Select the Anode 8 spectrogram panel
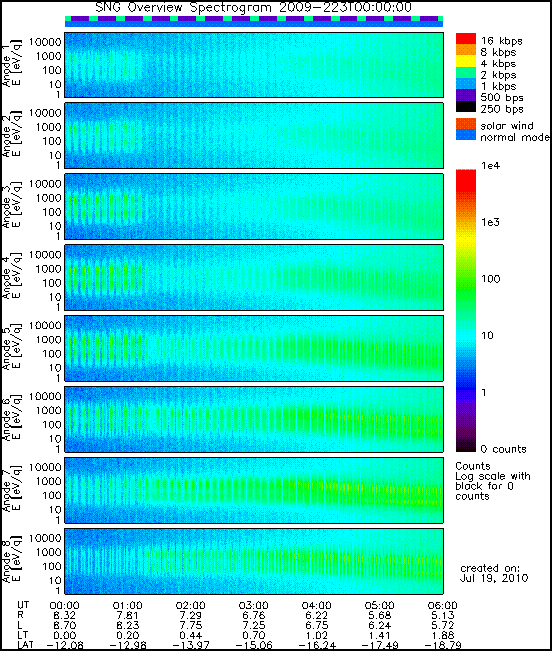 254,561
